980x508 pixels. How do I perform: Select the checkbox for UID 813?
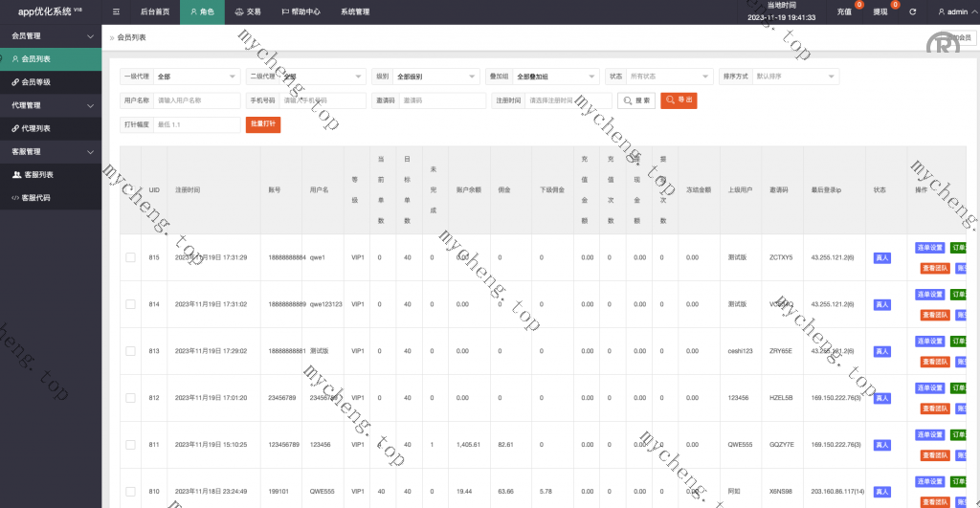130,351
